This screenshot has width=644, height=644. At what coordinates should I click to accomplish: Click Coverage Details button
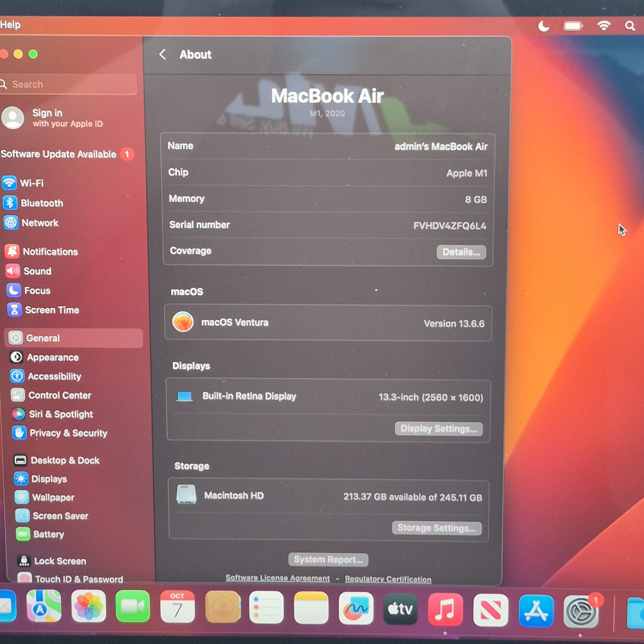click(461, 252)
